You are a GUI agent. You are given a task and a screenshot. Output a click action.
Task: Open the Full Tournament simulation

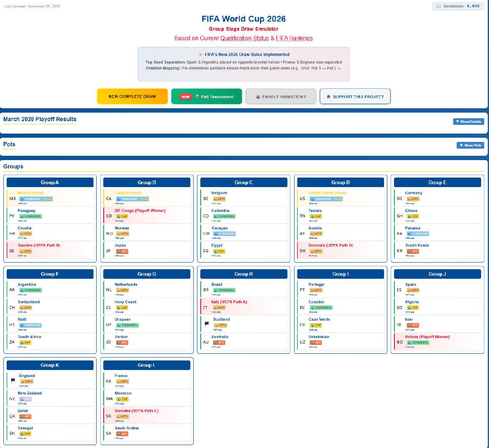207,96
